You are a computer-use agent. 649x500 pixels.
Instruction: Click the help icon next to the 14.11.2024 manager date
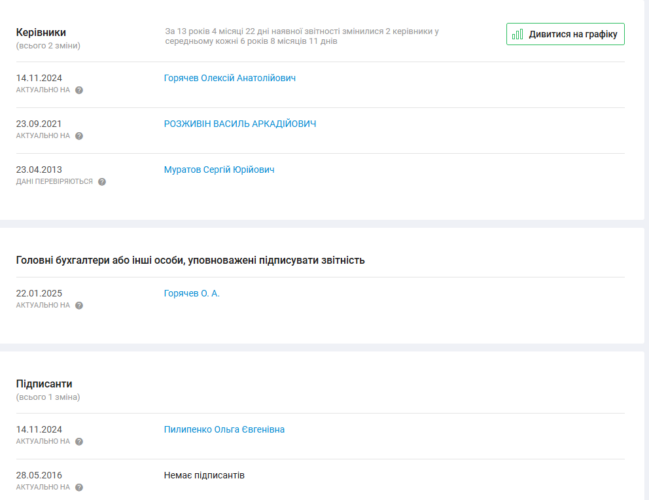(x=79, y=90)
